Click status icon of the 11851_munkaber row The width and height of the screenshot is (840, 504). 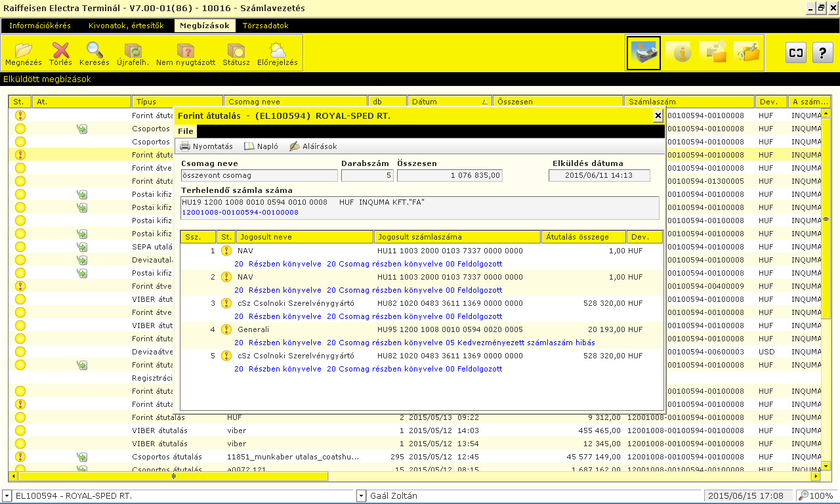coord(20,457)
